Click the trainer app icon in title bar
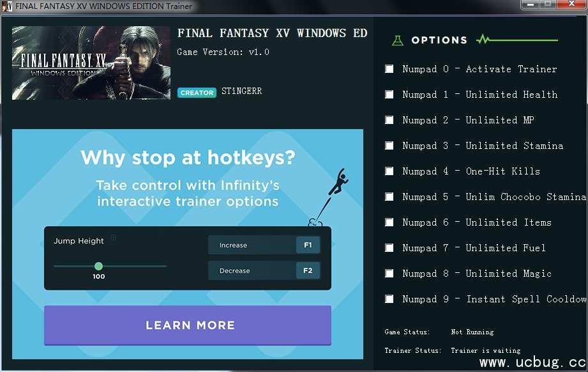Screen dimensions: 588x372 7,6
